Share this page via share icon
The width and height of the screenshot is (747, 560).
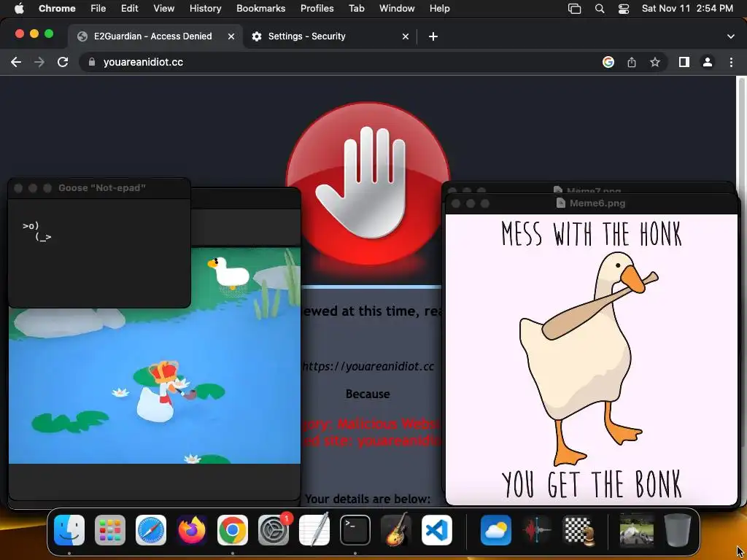pos(632,62)
